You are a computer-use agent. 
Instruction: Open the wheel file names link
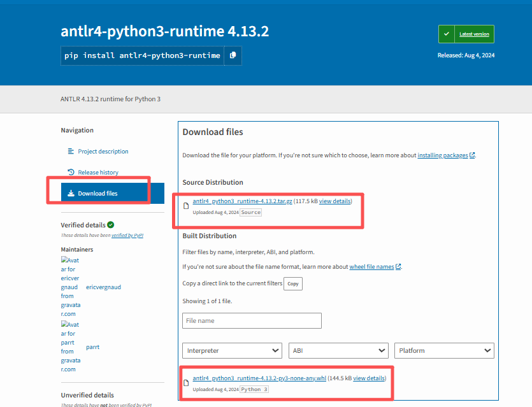[x=371, y=267]
